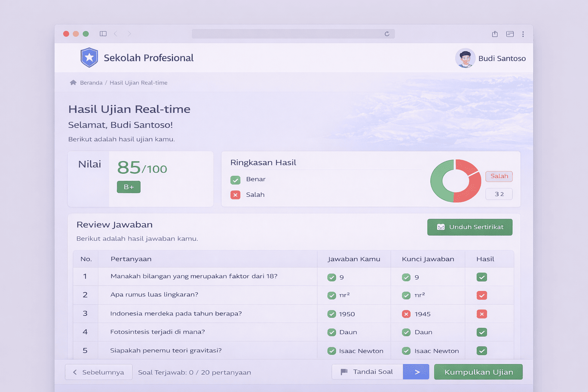The width and height of the screenshot is (588, 392).
Task: Click the sidebar toggle icon in browser toolbar
Action: tap(103, 34)
